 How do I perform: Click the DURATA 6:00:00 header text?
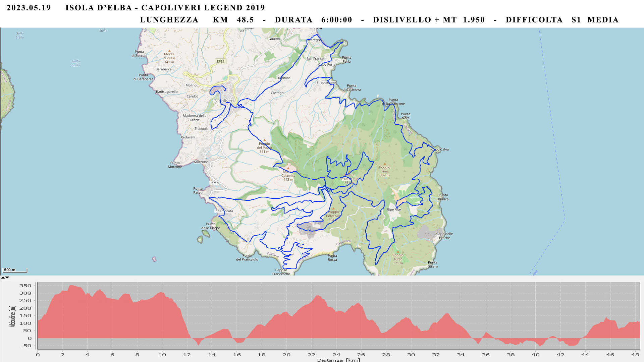coord(314,20)
